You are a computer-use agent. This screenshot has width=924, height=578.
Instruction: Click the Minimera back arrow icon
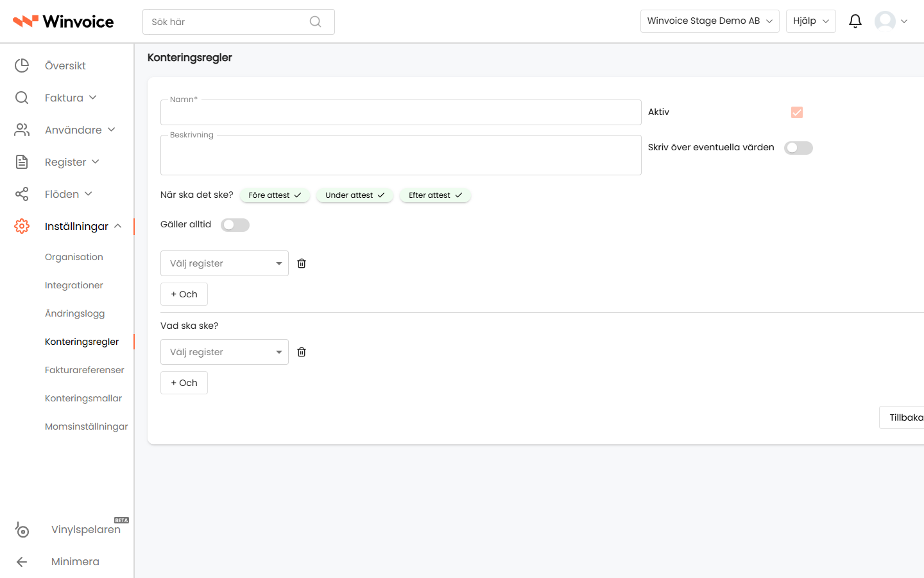pos(22,561)
